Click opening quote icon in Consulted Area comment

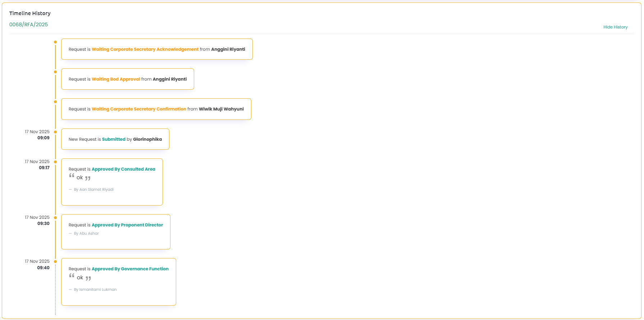pos(72,176)
